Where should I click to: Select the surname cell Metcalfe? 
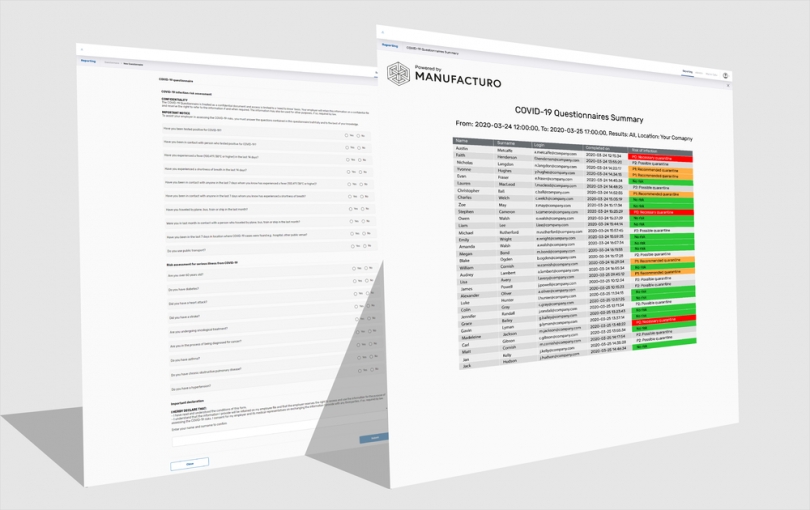(x=505, y=151)
